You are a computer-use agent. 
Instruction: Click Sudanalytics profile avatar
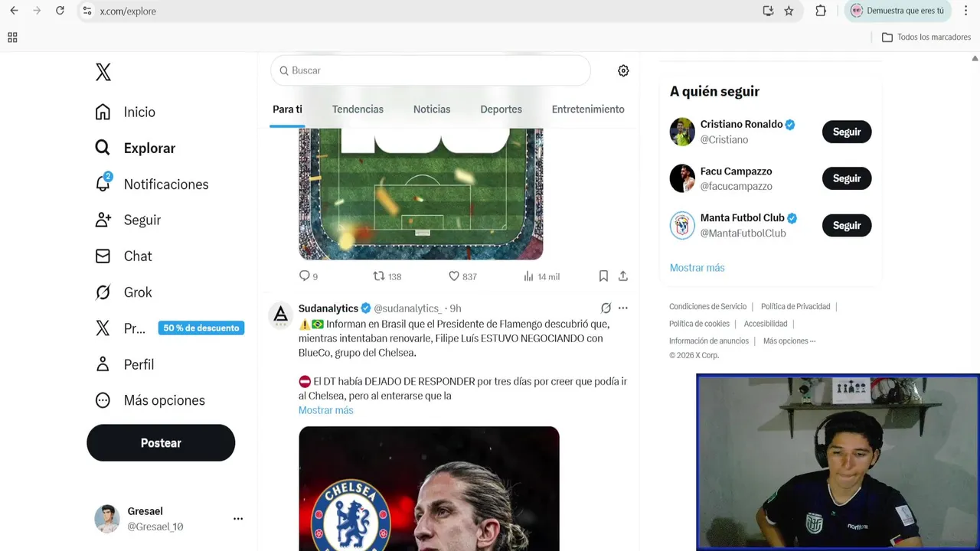point(281,315)
